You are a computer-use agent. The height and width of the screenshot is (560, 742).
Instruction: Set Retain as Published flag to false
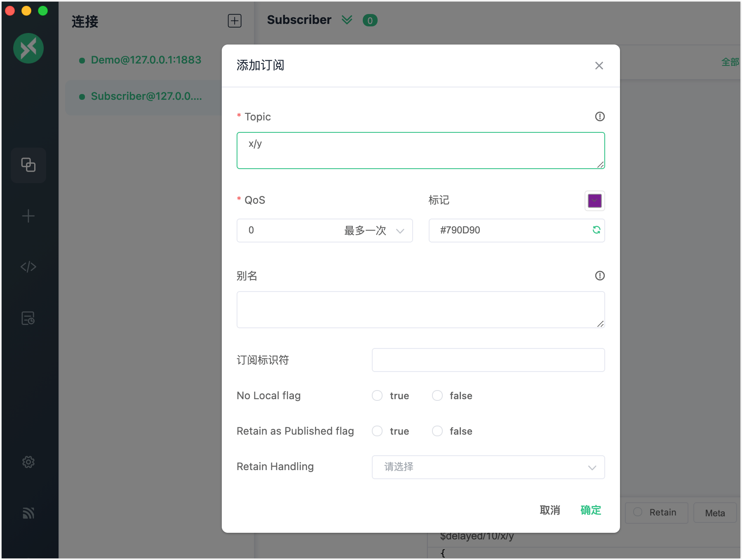(437, 431)
